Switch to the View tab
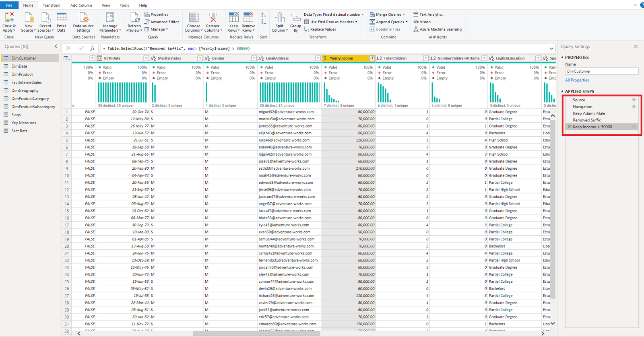The image size is (644, 337). coord(106,5)
